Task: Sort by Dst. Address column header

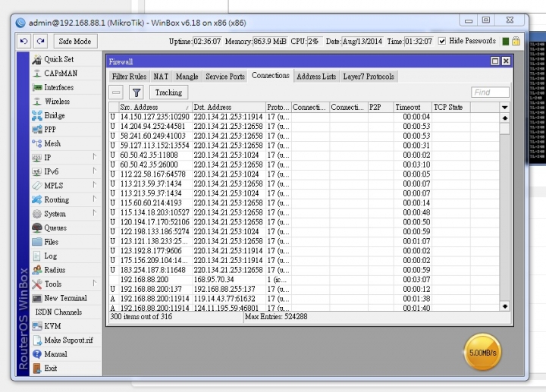Action: pyautogui.click(x=229, y=107)
